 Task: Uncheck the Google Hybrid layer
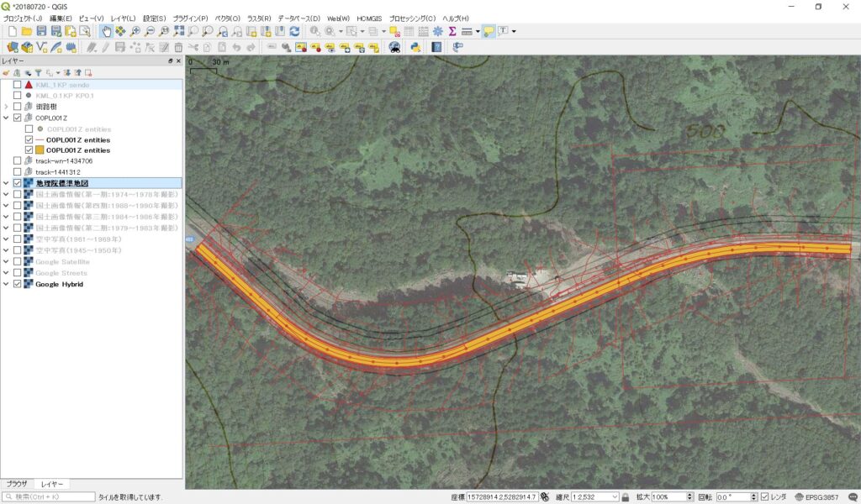coord(18,284)
